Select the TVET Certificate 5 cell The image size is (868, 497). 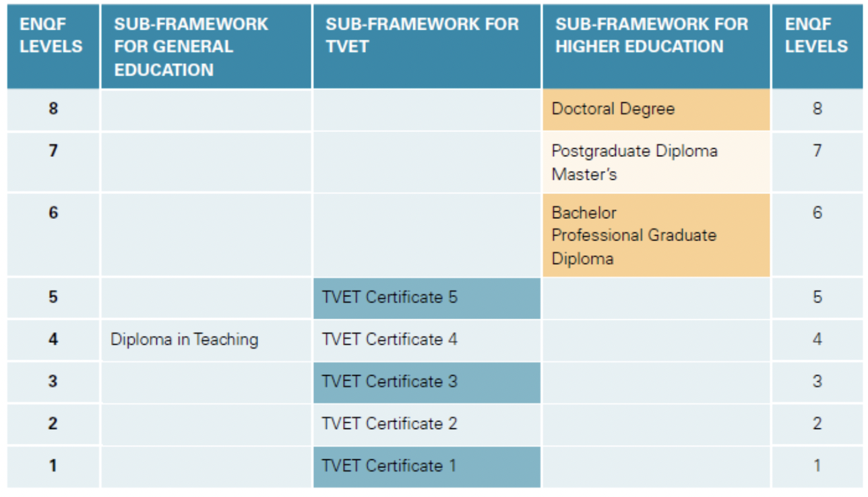tap(427, 298)
